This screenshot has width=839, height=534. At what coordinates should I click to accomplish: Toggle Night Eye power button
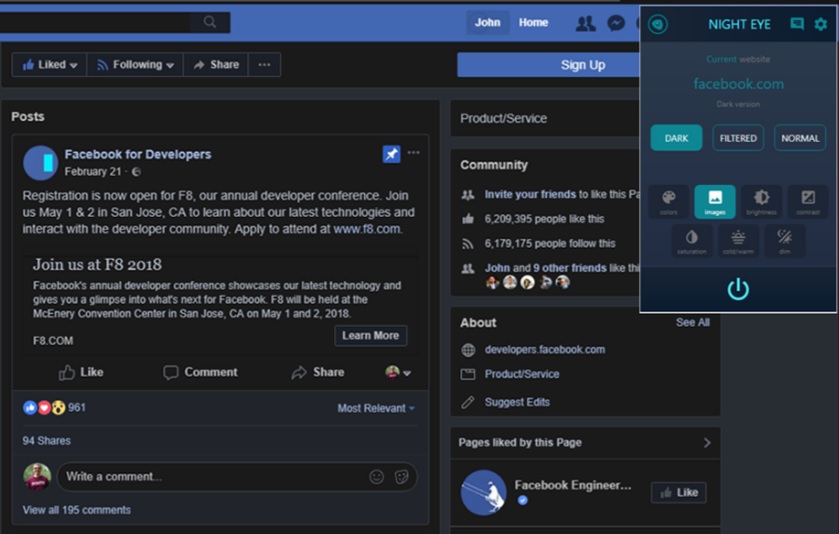[738, 289]
